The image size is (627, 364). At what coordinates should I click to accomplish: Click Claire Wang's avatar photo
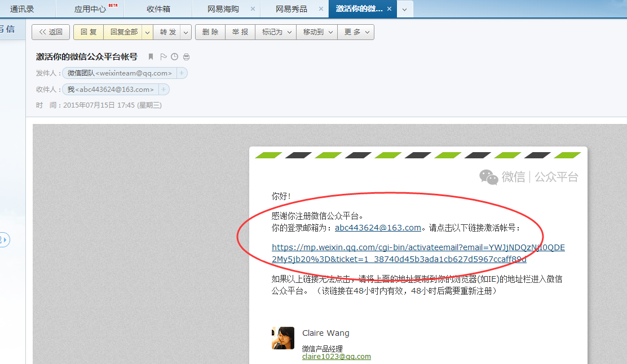283,338
